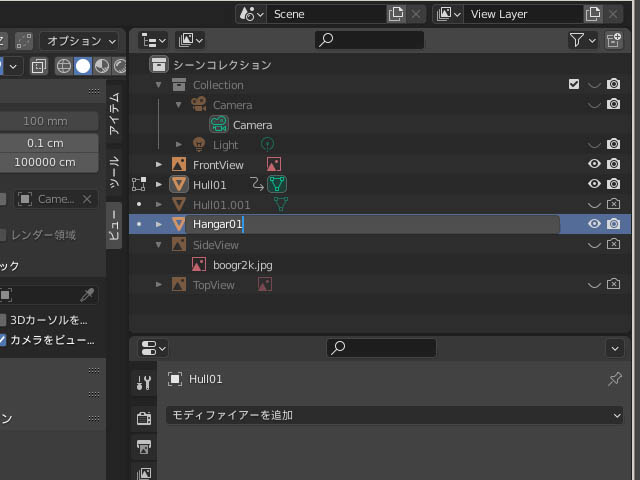The width and height of the screenshot is (640, 480).
Task: Expand the FrontView item
Action: 159,164
